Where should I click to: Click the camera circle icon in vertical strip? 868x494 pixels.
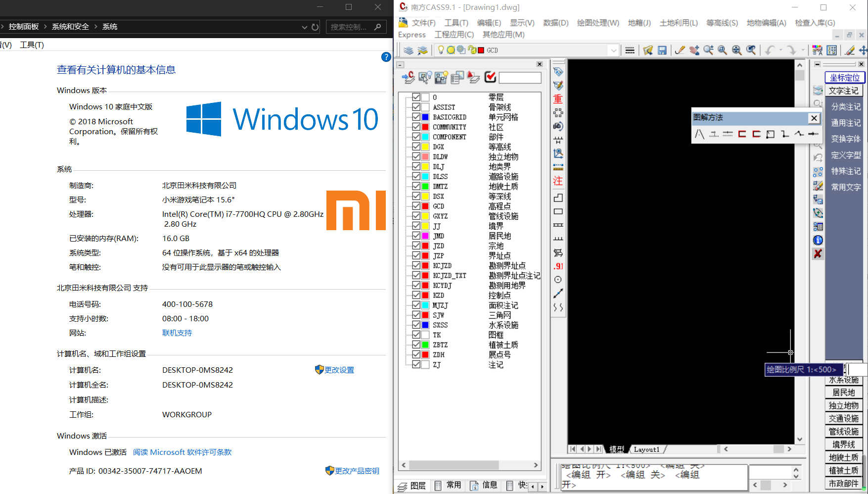tap(558, 126)
